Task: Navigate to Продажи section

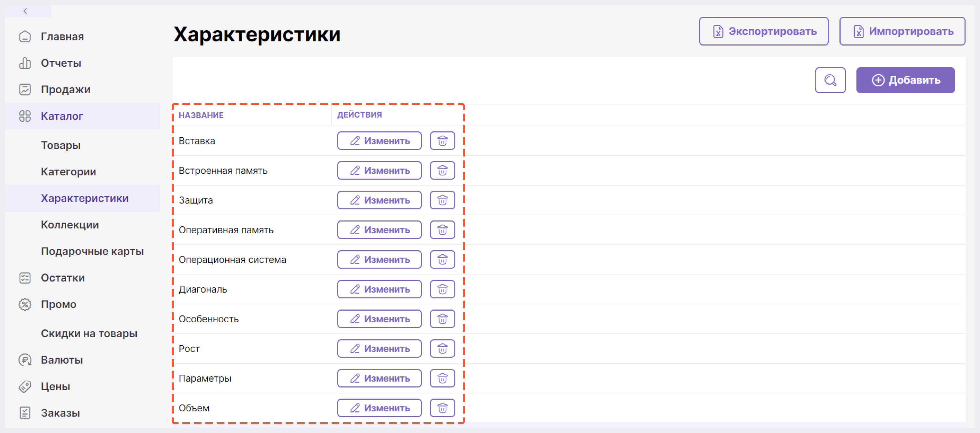Action: (x=66, y=89)
